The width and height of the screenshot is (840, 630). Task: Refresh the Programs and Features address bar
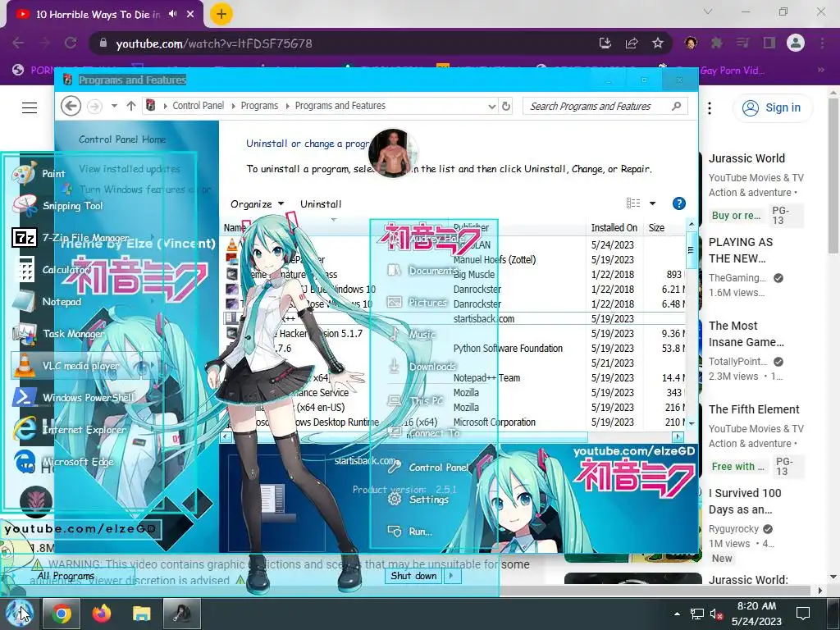coord(505,106)
